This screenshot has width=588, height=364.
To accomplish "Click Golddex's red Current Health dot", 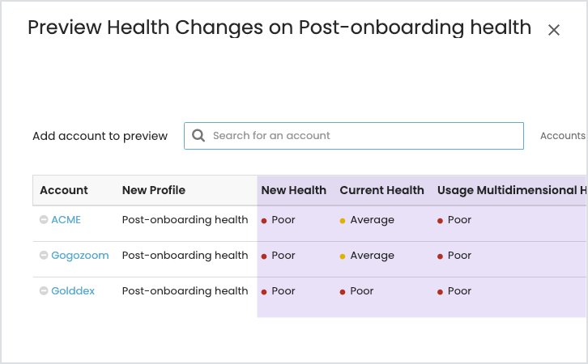I will [343, 292].
